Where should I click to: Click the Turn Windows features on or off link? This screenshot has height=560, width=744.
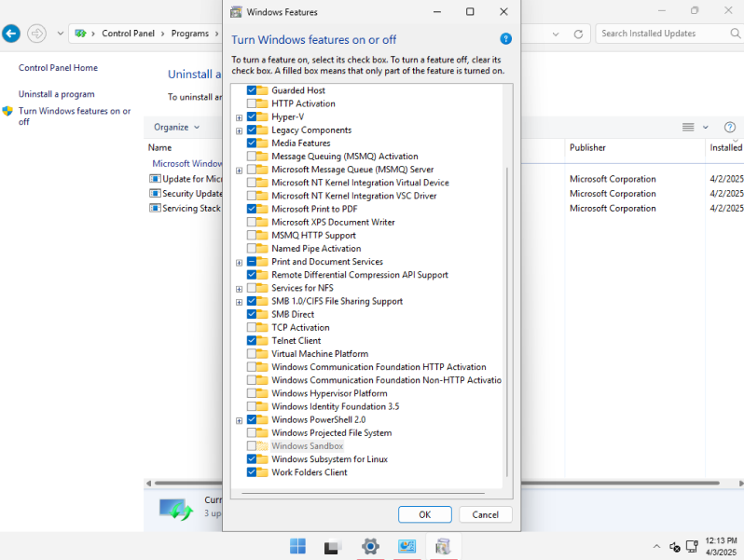coord(75,116)
